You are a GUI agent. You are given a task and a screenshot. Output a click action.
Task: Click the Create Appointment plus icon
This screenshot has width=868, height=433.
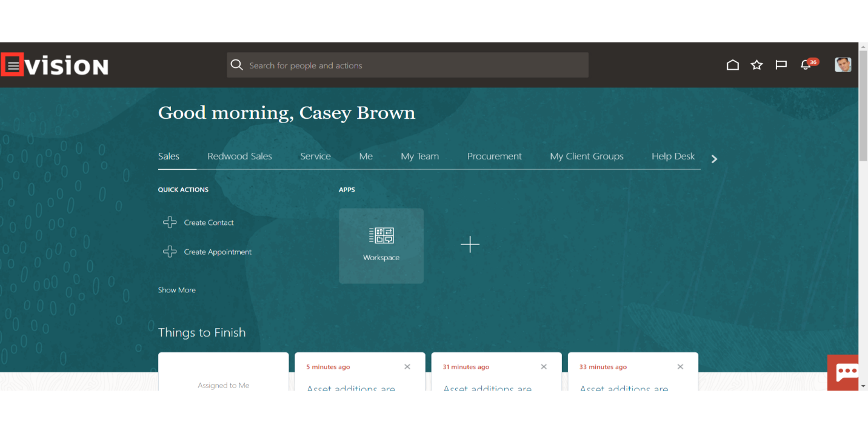[x=170, y=252]
